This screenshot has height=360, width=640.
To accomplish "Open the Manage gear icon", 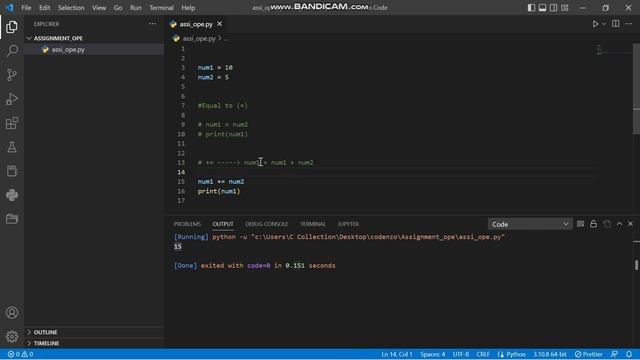I will [x=12, y=336].
